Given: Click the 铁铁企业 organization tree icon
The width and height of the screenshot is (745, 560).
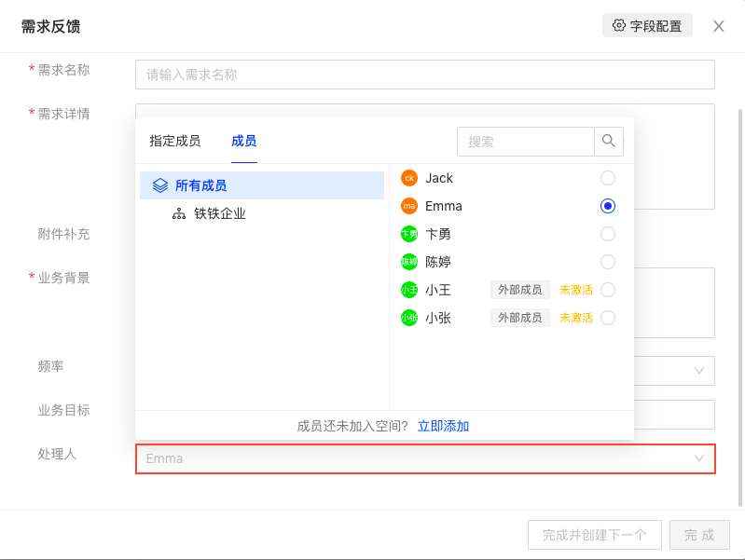Looking at the screenshot, I should 179,213.
